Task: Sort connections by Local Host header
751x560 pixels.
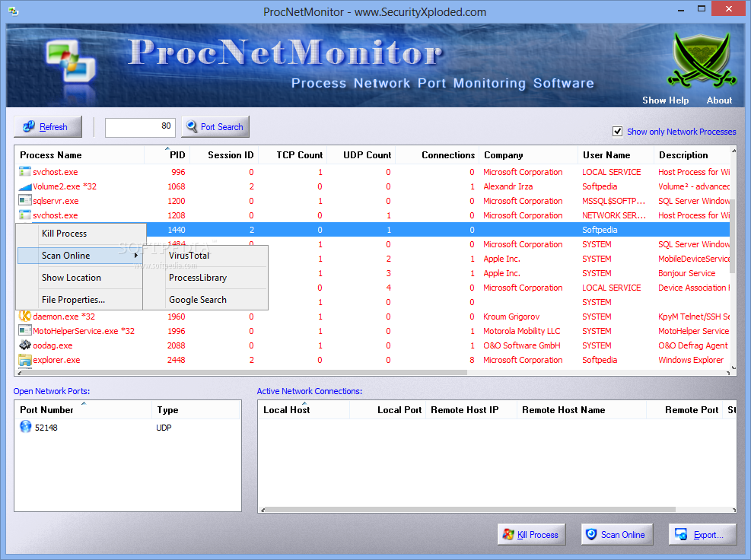Action: pos(304,409)
